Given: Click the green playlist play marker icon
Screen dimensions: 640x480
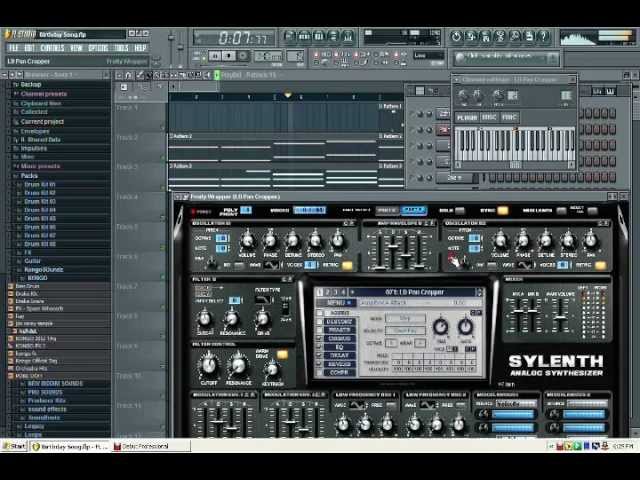Looking at the screenshot, I should (x=217, y=75).
